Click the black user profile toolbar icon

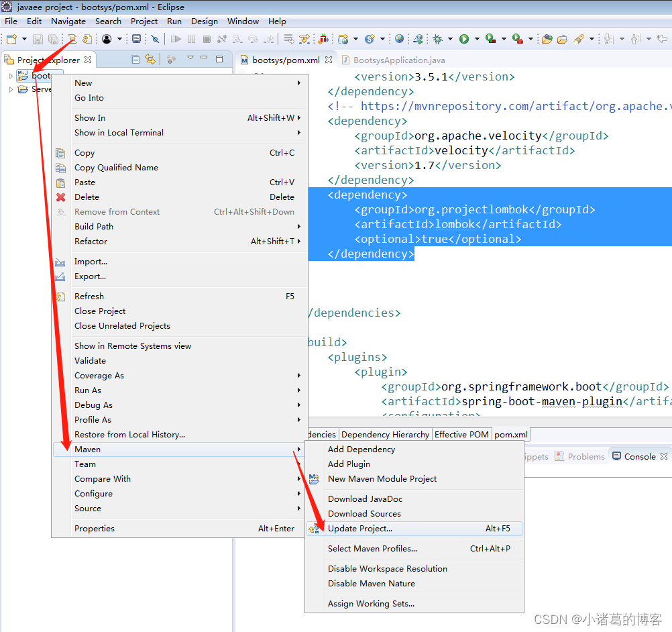[x=107, y=39]
